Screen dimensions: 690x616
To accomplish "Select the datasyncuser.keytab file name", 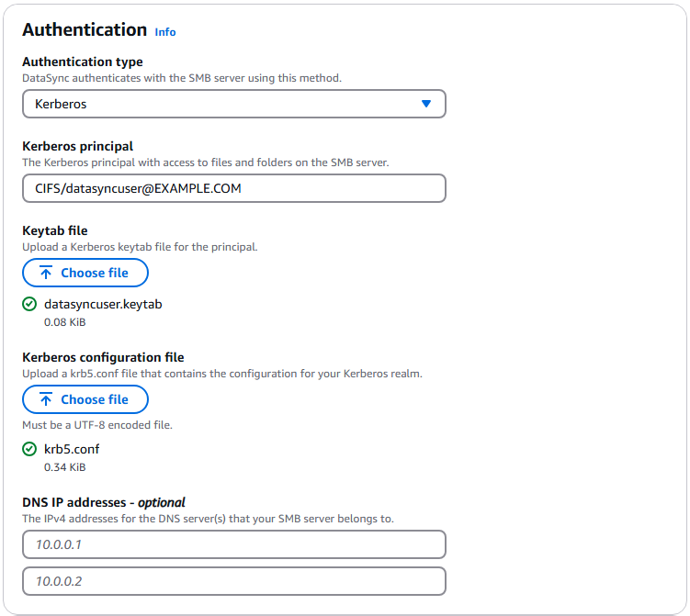I will pyautogui.click(x=103, y=304).
